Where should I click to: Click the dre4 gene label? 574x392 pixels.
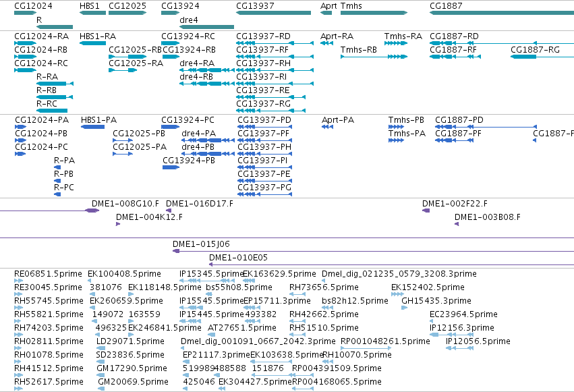click(189, 20)
